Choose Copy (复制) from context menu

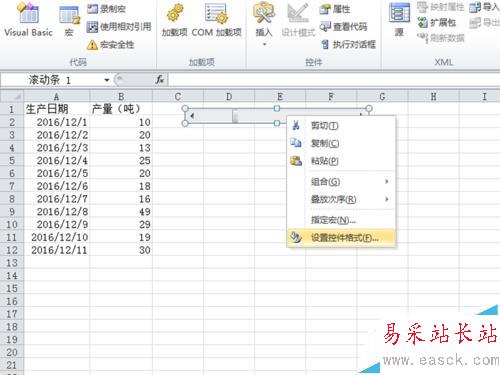(341, 143)
